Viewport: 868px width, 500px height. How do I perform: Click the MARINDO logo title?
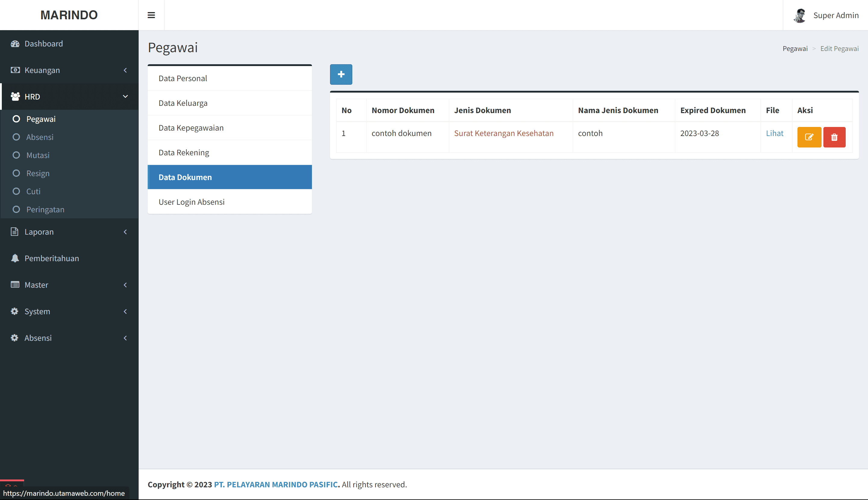[69, 15]
